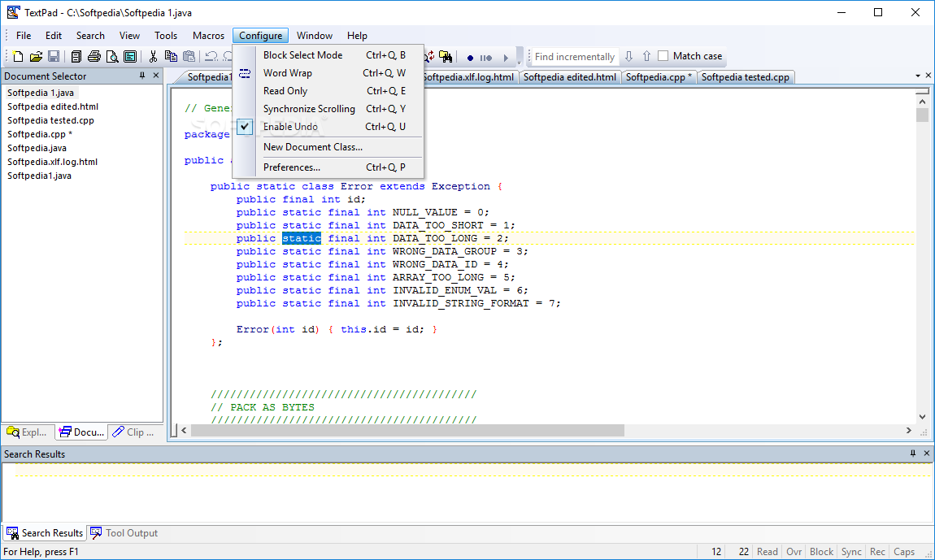Screen dimensions: 935x560
Task: Toggle Synchronize Scrolling menu entry
Action: click(328, 109)
